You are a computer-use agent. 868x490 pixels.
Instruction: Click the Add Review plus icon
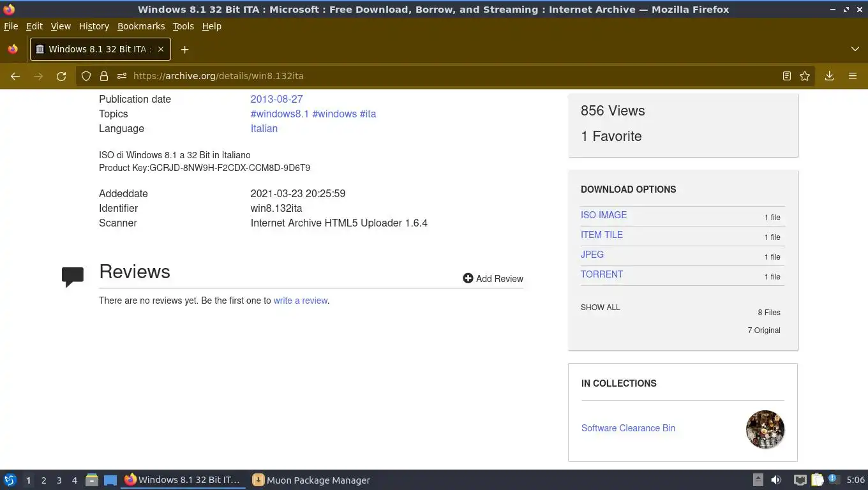click(468, 278)
